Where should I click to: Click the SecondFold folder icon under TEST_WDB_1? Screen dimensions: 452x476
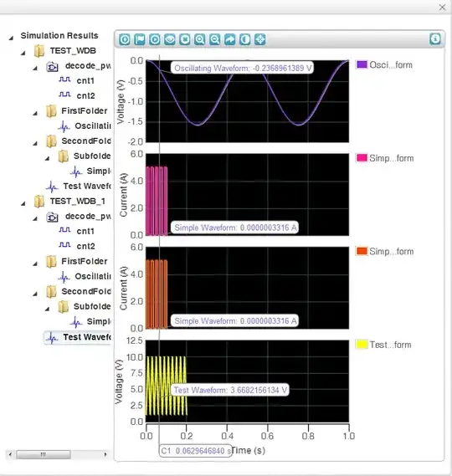pyautogui.click(x=51, y=292)
